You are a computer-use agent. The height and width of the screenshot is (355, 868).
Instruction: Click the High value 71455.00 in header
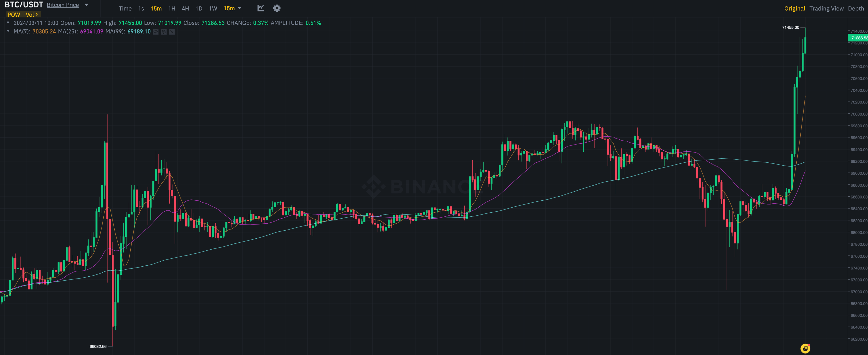coord(130,23)
